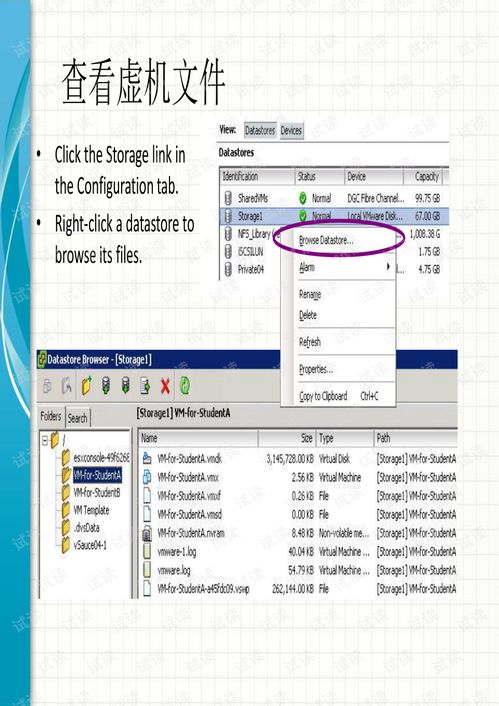Image resolution: width=499 pixels, height=706 pixels.
Task: Switch to the Search tab
Action: click(77, 418)
